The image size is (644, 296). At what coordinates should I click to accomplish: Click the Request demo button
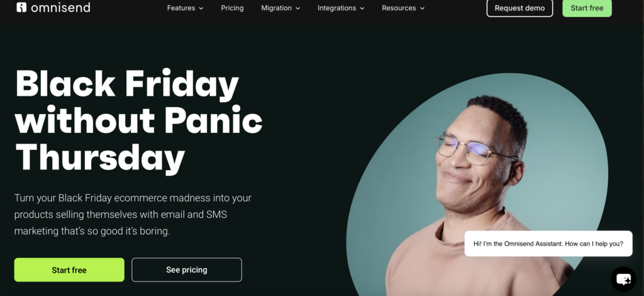click(519, 8)
